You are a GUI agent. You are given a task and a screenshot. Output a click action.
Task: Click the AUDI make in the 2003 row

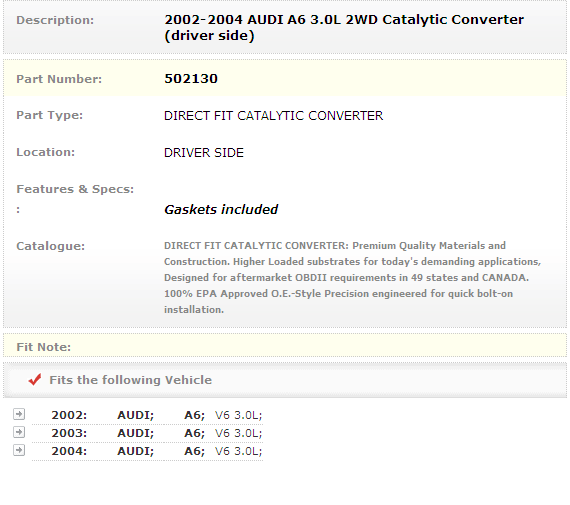pyautogui.click(x=136, y=433)
